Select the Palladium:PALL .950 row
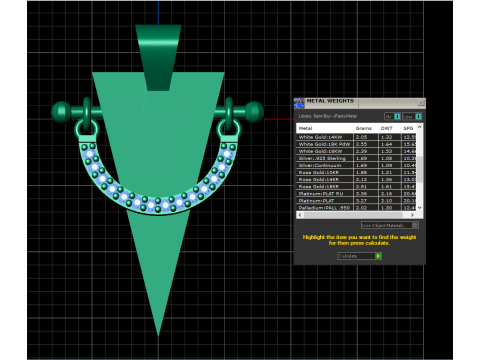 (x=356, y=208)
